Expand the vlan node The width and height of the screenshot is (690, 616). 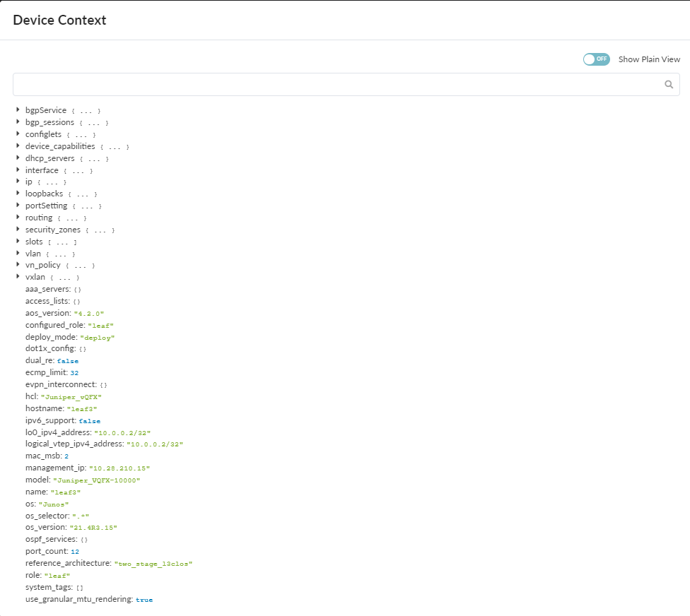[x=18, y=253]
